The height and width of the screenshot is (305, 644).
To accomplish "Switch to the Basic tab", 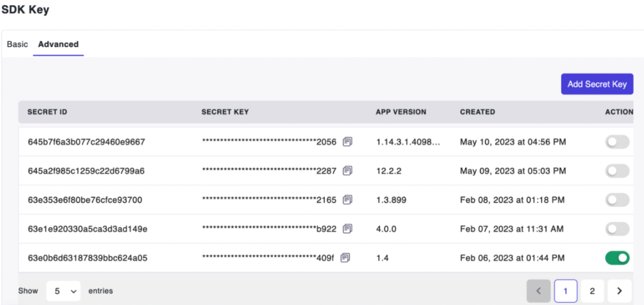I will pos(18,45).
